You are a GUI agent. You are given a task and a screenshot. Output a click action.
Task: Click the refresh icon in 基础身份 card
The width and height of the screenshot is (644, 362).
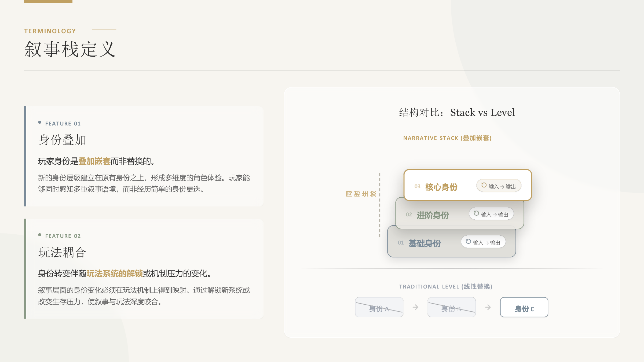(x=468, y=241)
